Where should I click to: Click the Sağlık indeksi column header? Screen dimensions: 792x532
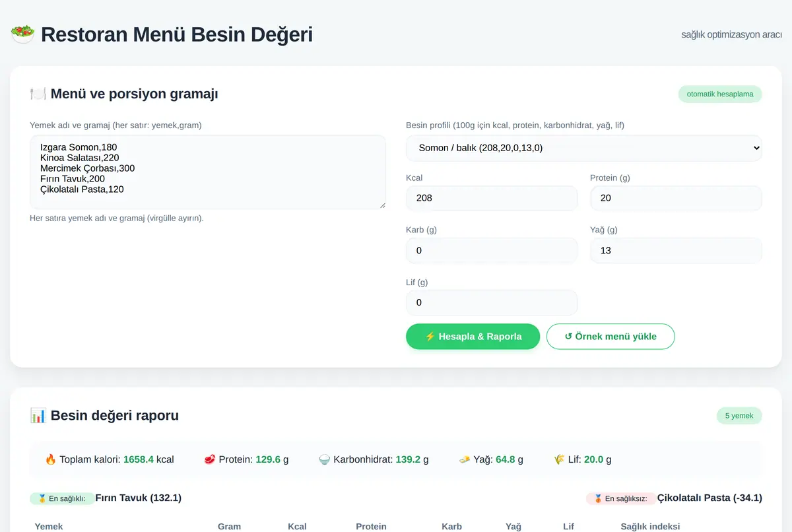[x=650, y=527]
